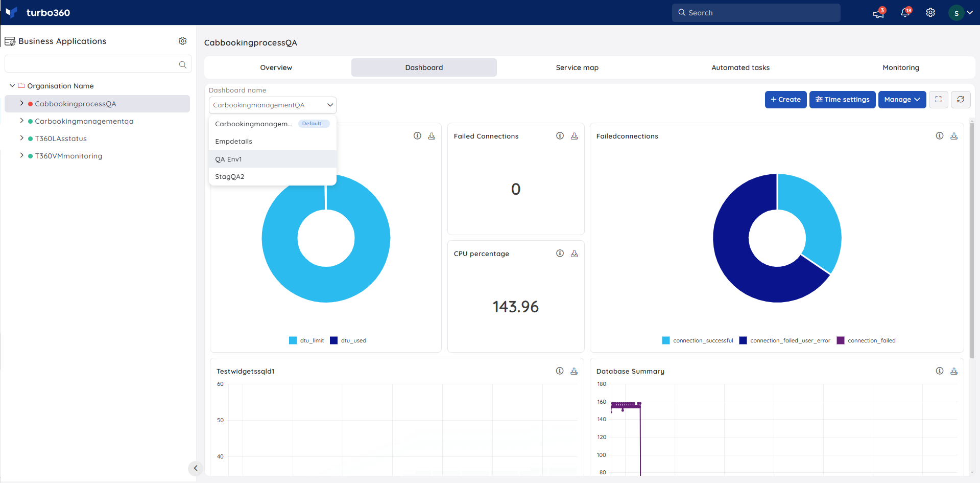
Task: Choose the default Carbookingmanagem... dashboard option
Action: tap(273, 124)
